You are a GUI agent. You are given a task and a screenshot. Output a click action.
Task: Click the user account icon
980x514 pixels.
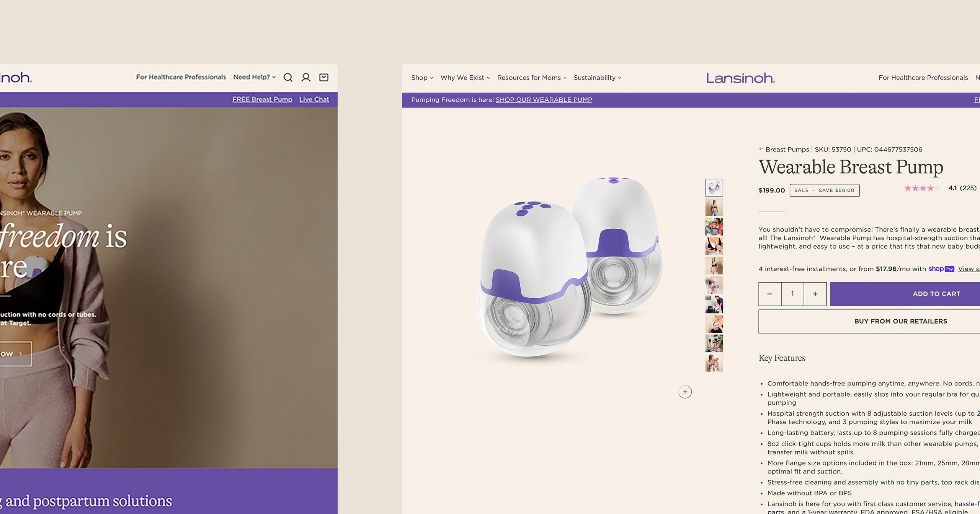[305, 78]
